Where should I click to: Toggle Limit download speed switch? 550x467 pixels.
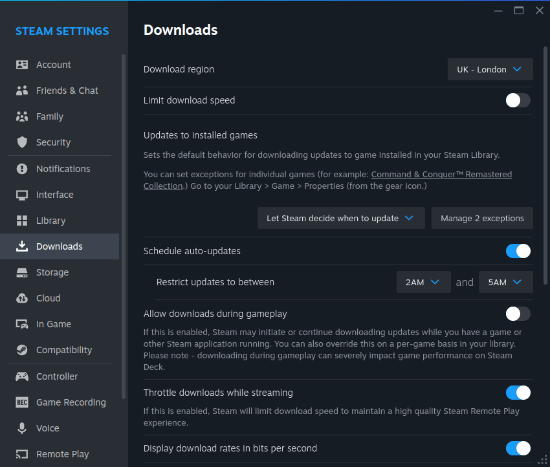click(x=518, y=101)
